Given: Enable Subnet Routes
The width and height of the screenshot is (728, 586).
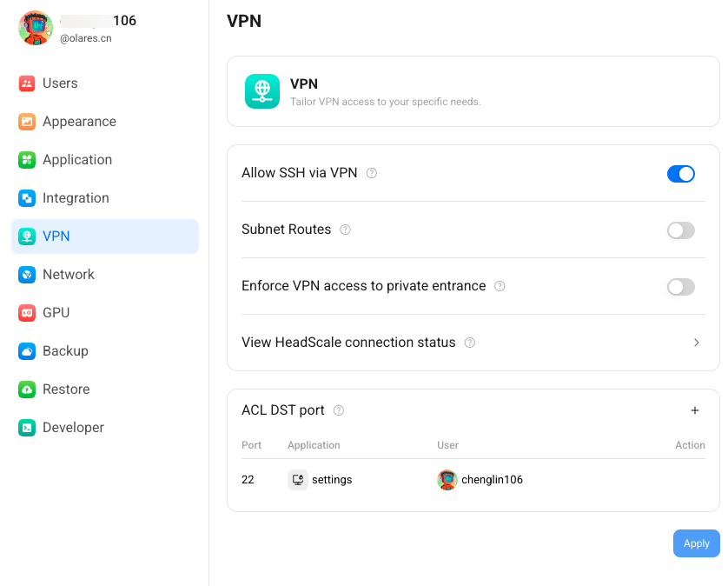Looking at the screenshot, I should click(681, 230).
